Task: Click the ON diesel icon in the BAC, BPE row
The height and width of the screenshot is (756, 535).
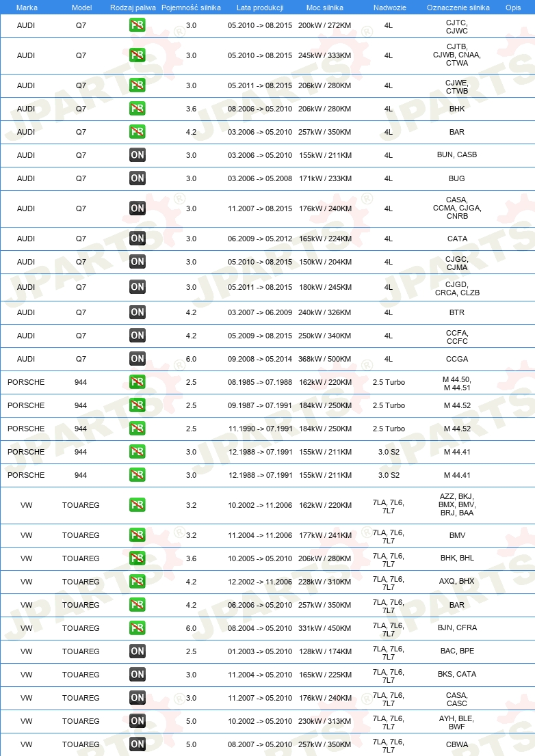Action: coord(138,651)
